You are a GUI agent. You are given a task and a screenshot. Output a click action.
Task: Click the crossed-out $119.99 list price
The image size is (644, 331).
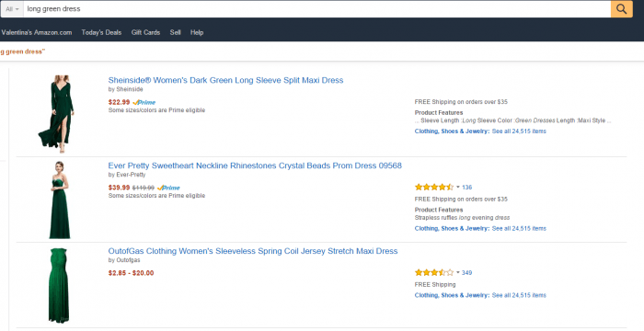pos(144,188)
